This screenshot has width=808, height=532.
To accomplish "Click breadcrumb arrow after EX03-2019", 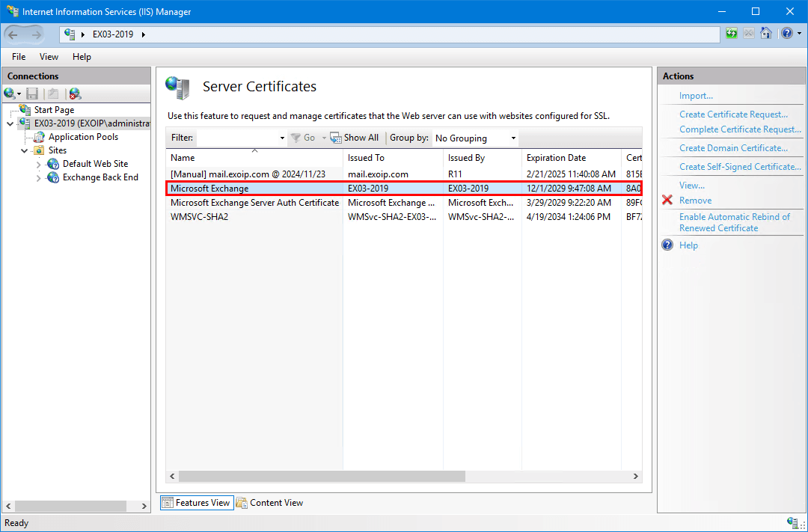I will pos(143,34).
